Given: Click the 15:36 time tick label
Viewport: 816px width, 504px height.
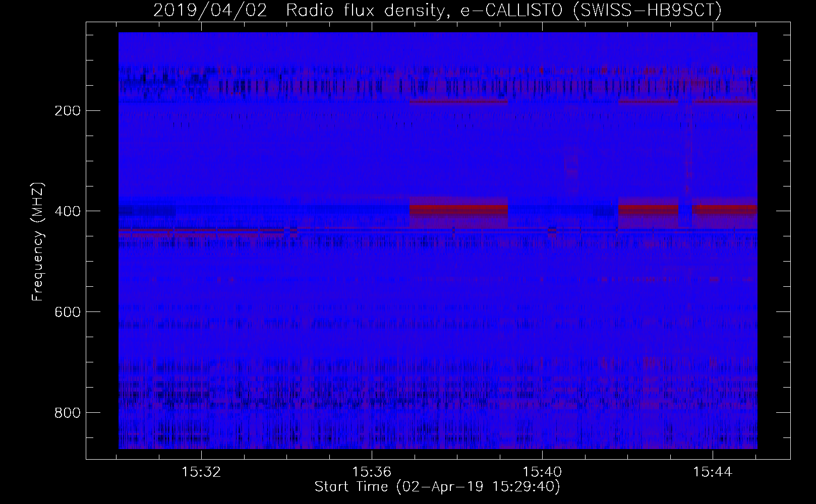Looking at the screenshot, I should [x=372, y=472].
